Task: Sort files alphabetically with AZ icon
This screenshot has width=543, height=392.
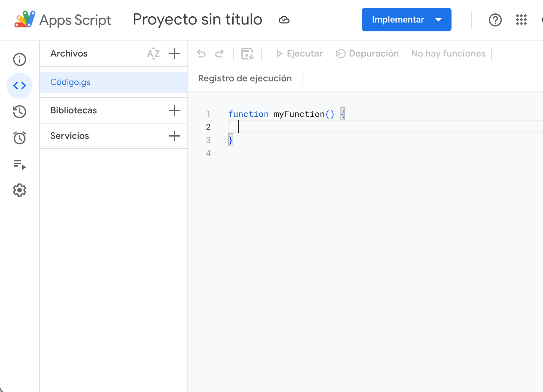Action: (153, 54)
